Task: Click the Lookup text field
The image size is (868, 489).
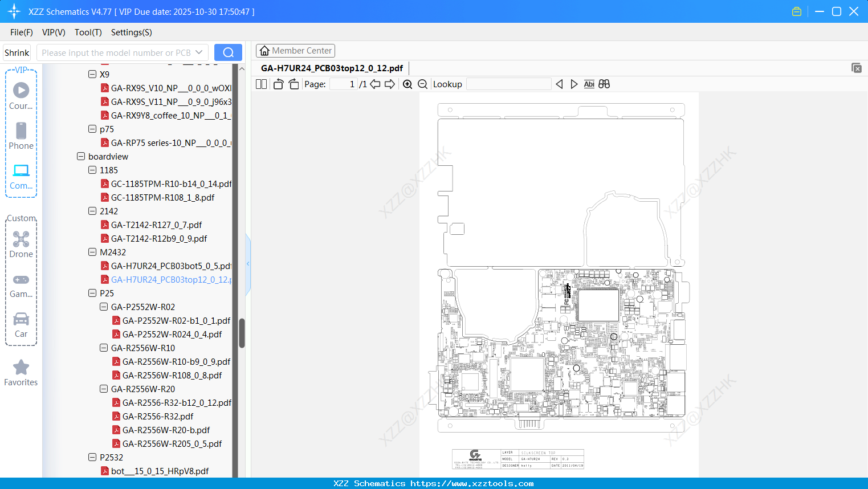Action: [x=508, y=84]
